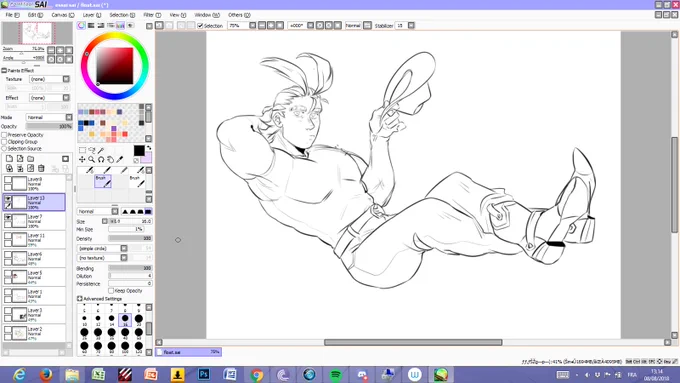The height and width of the screenshot is (383, 680).
Task: Toggle the swatches panel icon
Action: 120,26
